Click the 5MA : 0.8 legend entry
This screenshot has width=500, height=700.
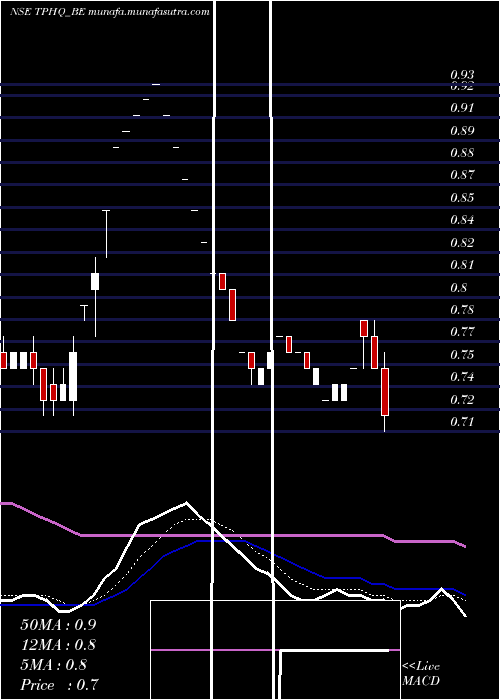point(54,665)
